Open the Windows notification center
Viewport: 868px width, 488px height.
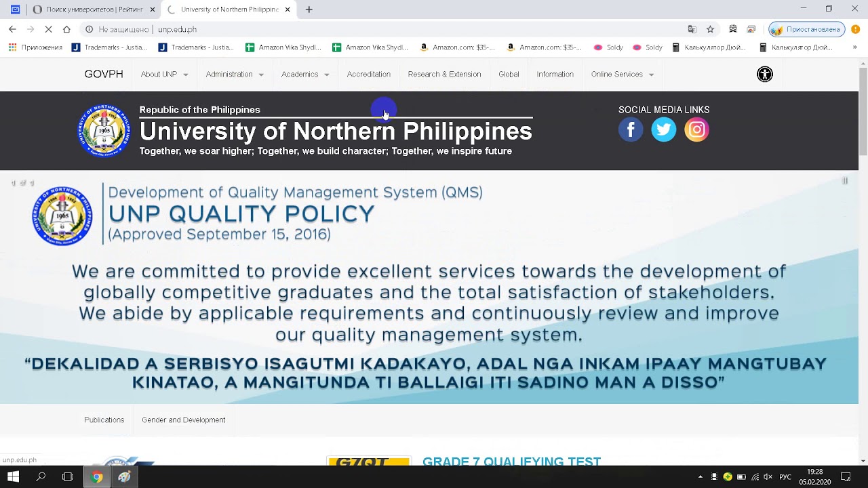pos(846,476)
